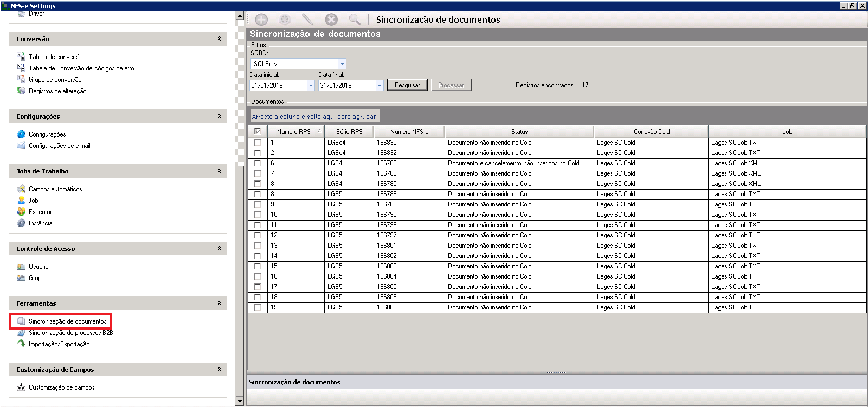
Task: Sort by the Status column header
Action: click(519, 132)
